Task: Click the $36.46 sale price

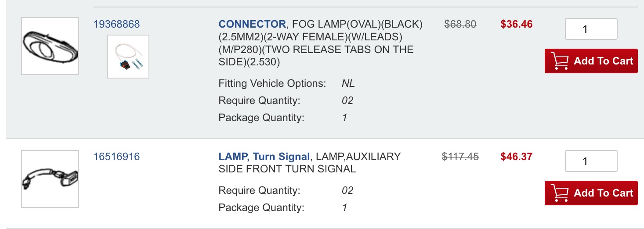Action: 516,24
